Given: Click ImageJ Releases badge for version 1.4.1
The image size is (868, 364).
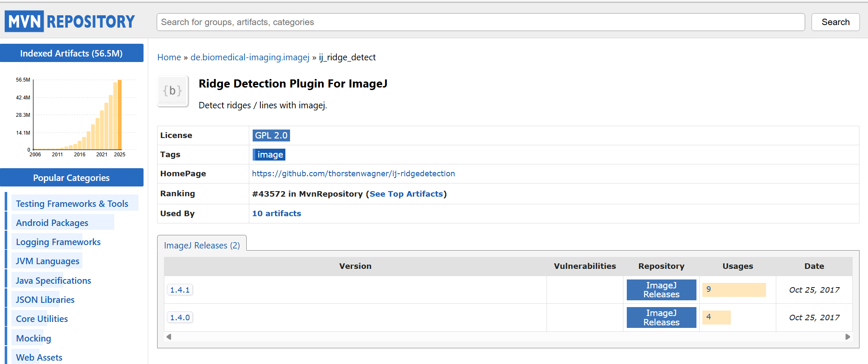Looking at the screenshot, I should pyautogui.click(x=661, y=290).
